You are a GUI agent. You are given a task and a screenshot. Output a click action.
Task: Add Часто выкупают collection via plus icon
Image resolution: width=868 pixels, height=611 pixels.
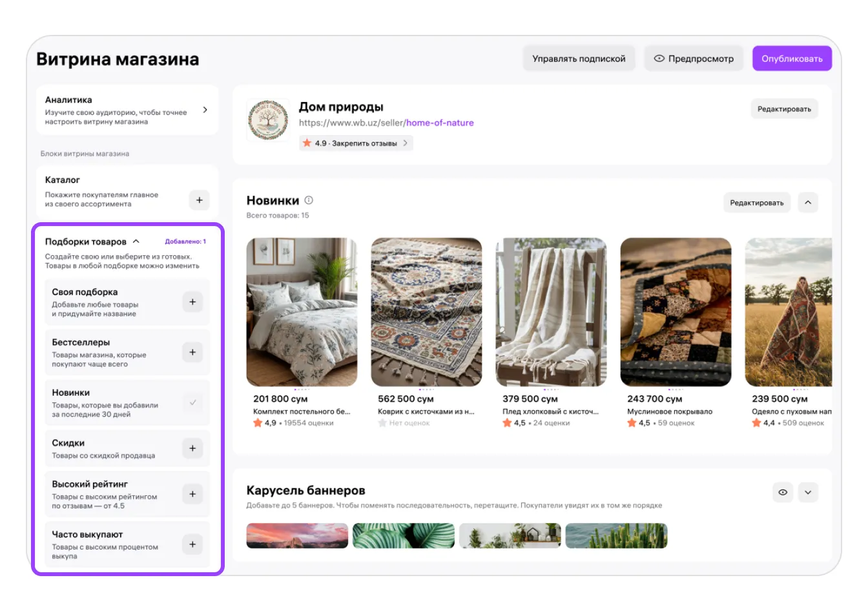192,544
